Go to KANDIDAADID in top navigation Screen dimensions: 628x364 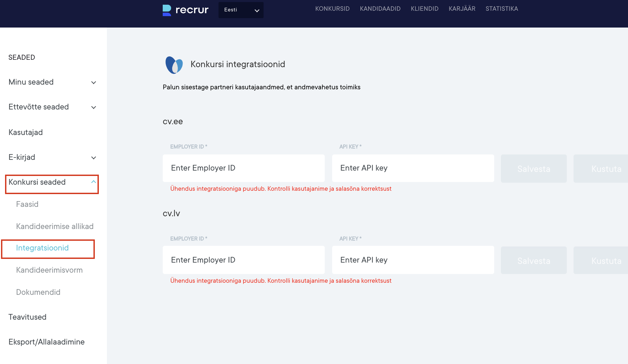380,9
